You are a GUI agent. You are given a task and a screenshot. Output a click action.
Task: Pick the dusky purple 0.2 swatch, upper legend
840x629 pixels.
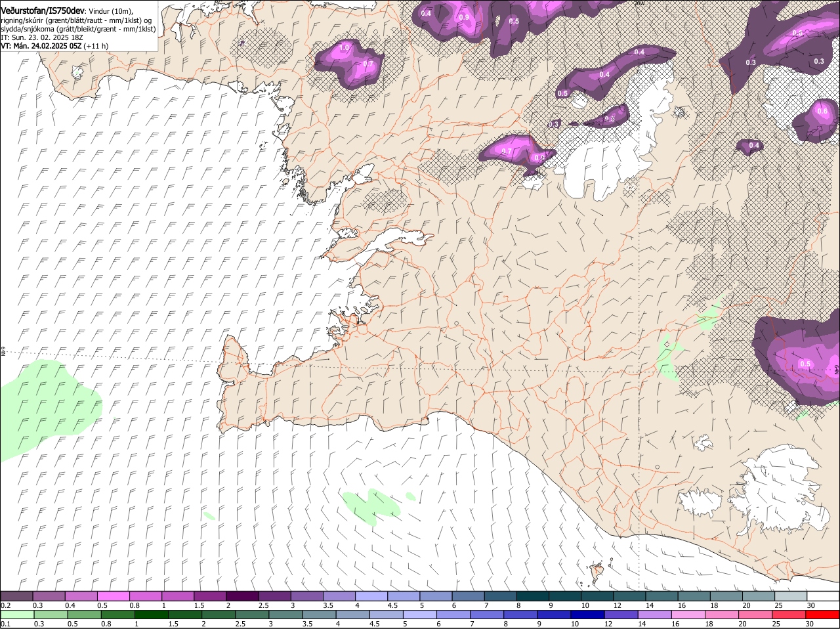[x=17, y=596]
